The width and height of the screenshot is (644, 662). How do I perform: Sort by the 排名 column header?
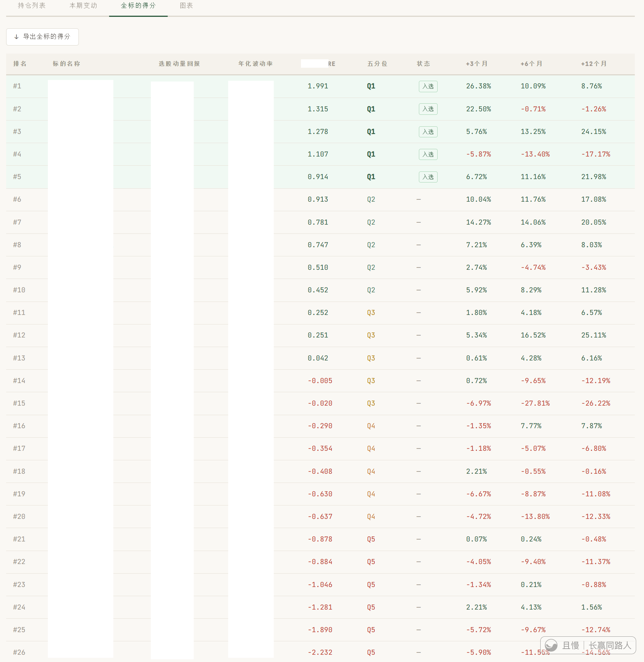[x=20, y=64]
